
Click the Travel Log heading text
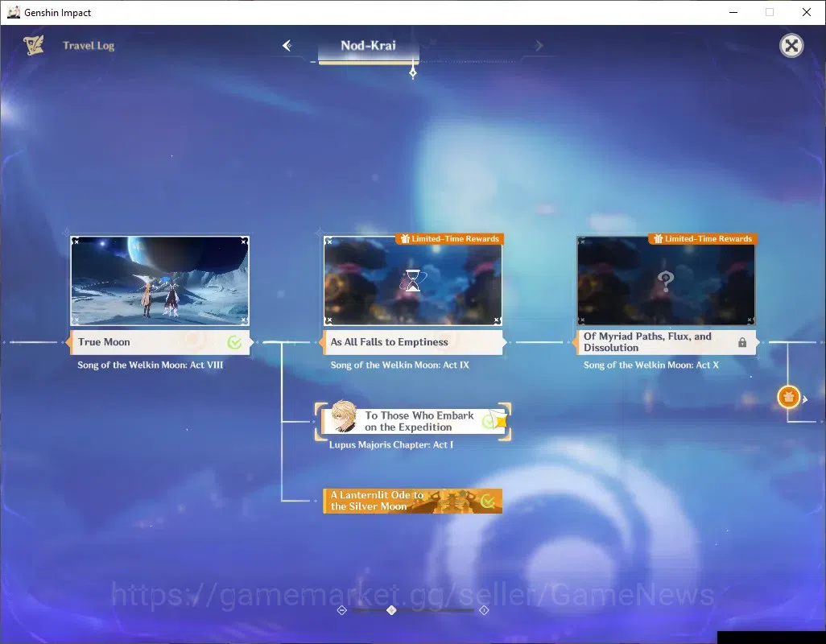[x=89, y=46]
